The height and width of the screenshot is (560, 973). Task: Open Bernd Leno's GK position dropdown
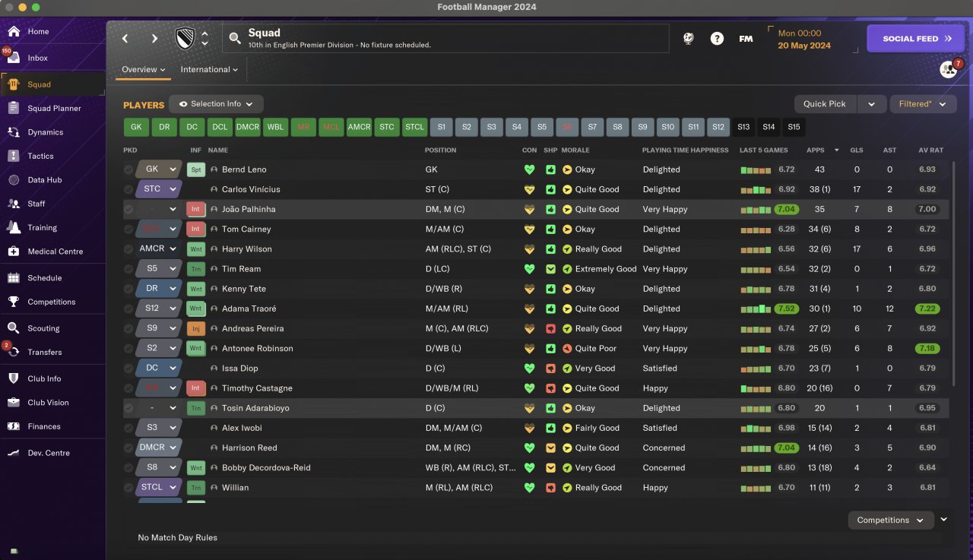[x=159, y=169]
